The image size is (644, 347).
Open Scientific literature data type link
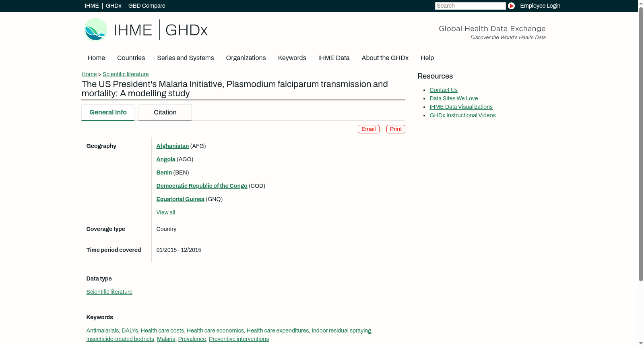[x=109, y=292]
